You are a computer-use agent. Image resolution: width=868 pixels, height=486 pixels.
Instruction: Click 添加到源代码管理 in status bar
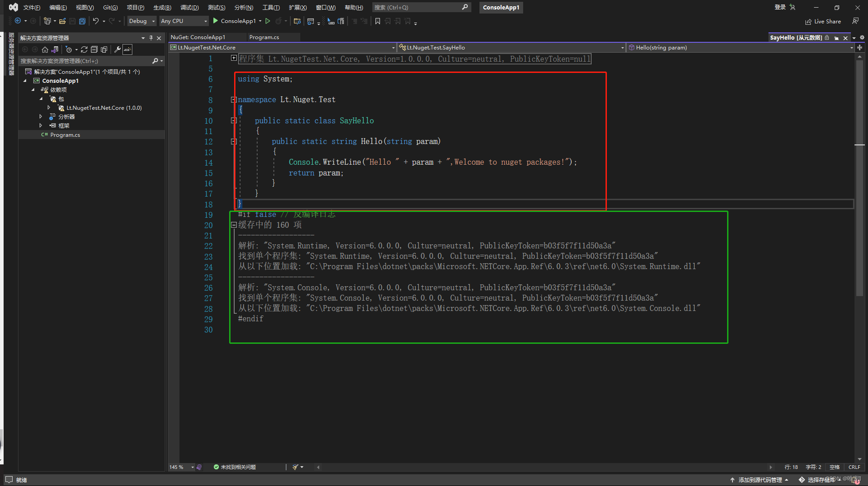point(759,480)
